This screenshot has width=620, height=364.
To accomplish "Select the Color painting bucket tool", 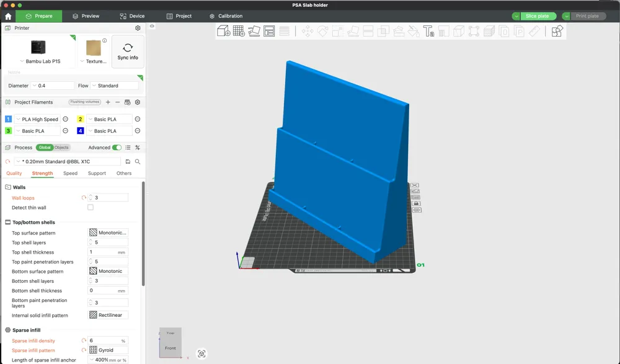I will (x=414, y=31).
